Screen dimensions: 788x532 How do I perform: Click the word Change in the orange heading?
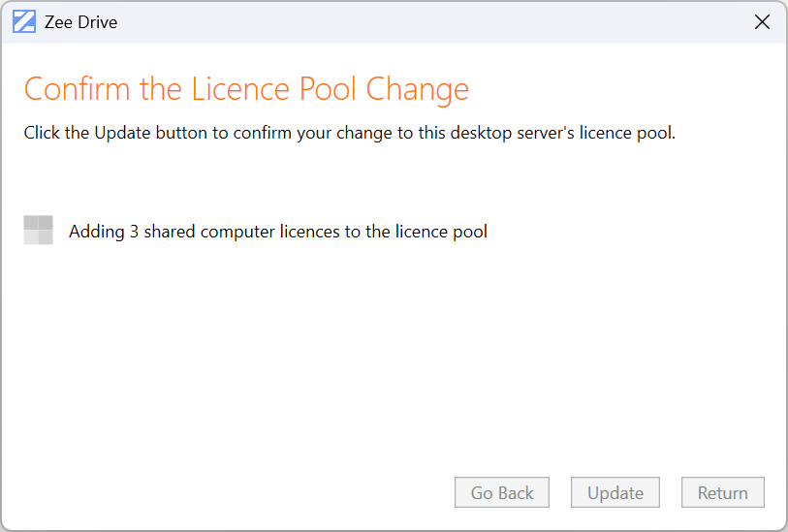pos(418,89)
